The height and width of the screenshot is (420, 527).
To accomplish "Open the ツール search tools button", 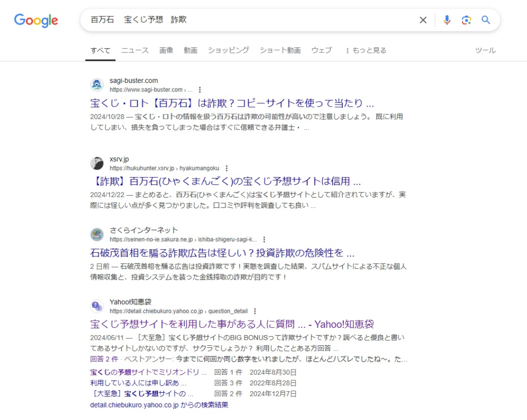I will pos(485,50).
